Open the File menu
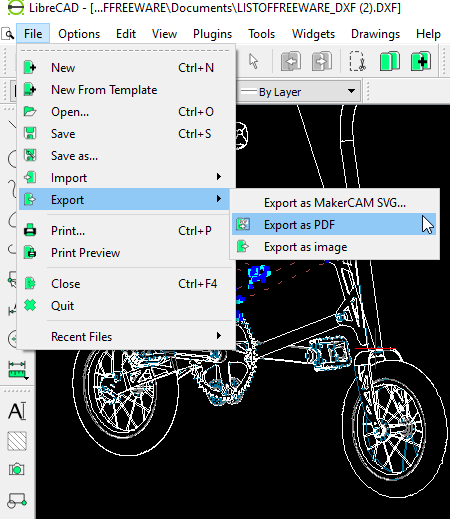This screenshot has height=519, width=450. pos(33,34)
